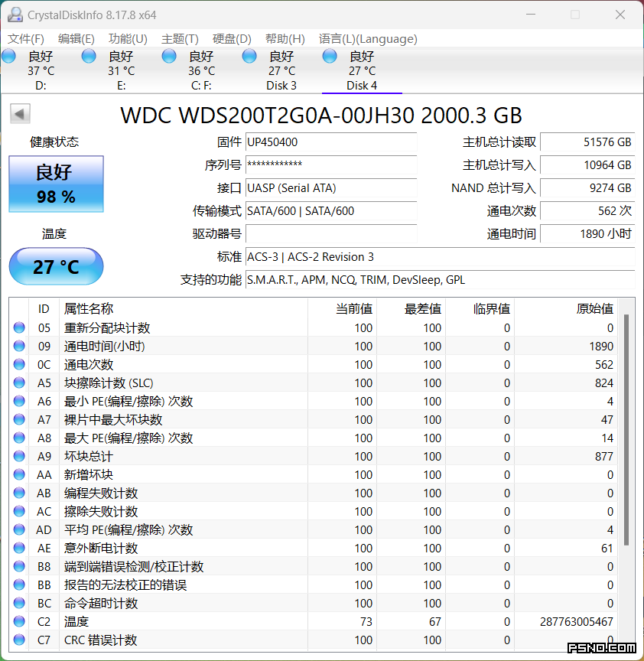The height and width of the screenshot is (661, 644).
Task: Click 通电时间 value 1890 小时
Action: (587, 233)
